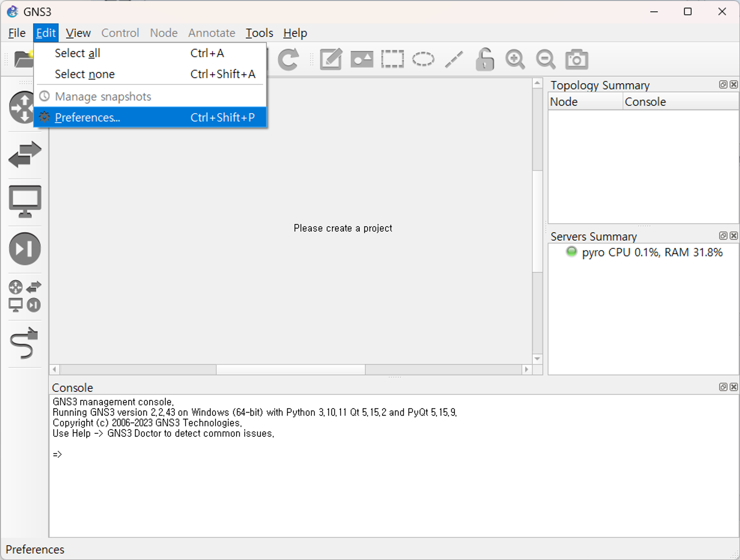This screenshot has height=560, width=740.
Task: Click the zoom out magnifier
Action: [546, 59]
